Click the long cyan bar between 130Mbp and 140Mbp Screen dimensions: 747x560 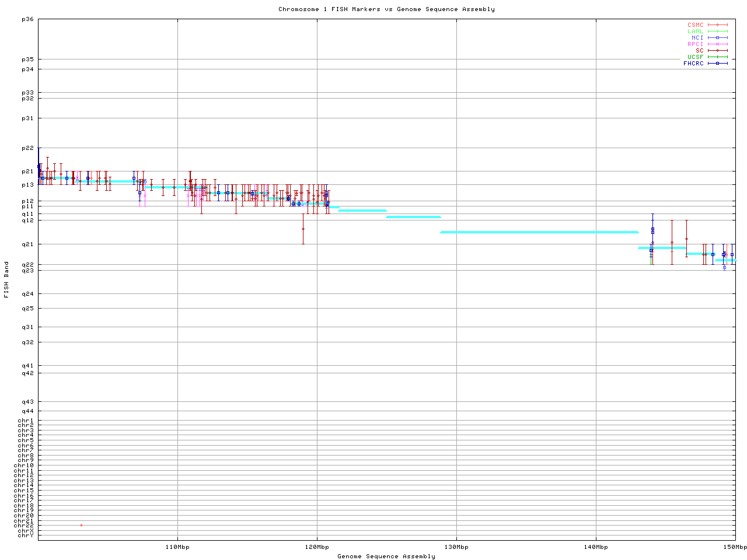539,232
